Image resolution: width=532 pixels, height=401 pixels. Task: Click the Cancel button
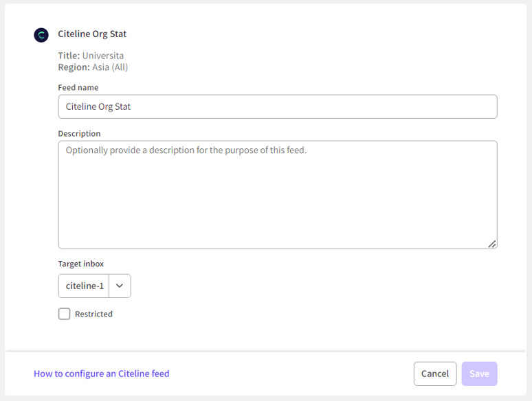click(x=435, y=374)
